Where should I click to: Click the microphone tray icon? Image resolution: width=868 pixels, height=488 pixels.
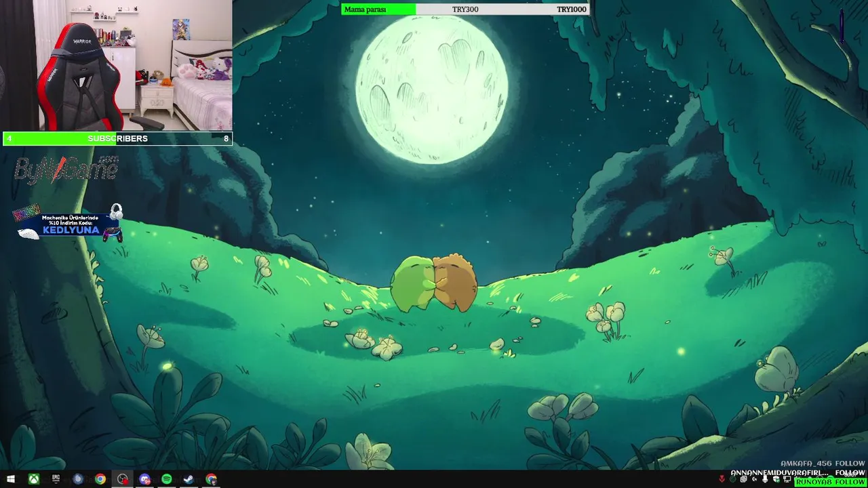click(x=765, y=479)
